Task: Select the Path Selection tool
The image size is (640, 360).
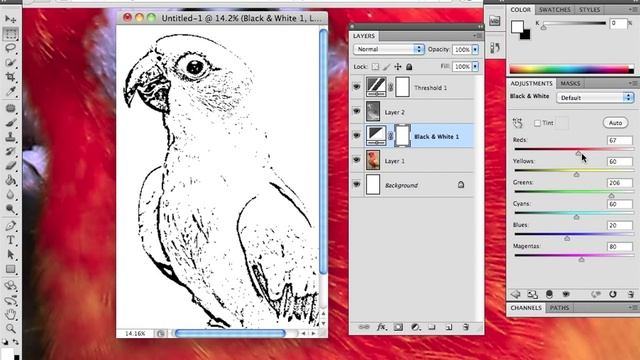Action: pos(11,254)
